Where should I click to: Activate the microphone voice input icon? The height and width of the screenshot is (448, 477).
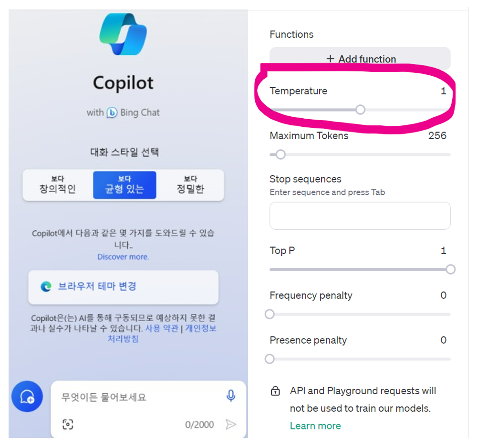231,396
